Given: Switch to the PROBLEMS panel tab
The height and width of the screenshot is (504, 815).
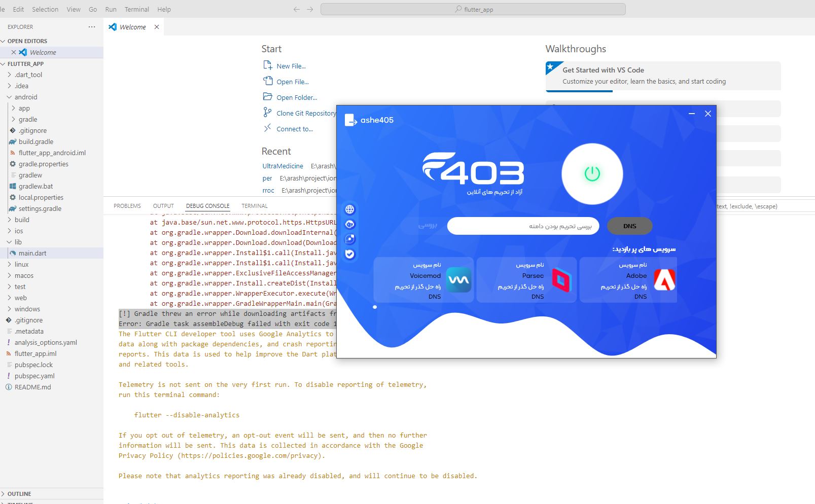Looking at the screenshot, I should click(x=127, y=206).
